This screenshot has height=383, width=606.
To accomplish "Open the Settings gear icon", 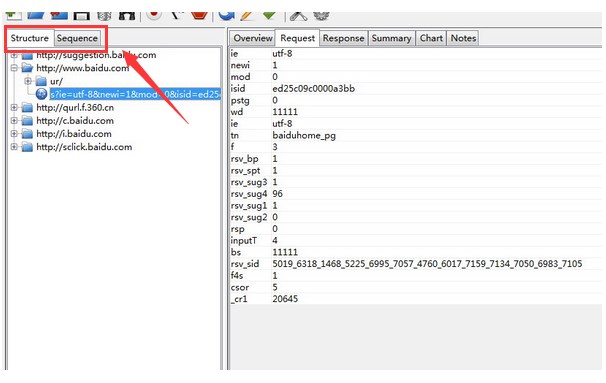I will (321, 15).
